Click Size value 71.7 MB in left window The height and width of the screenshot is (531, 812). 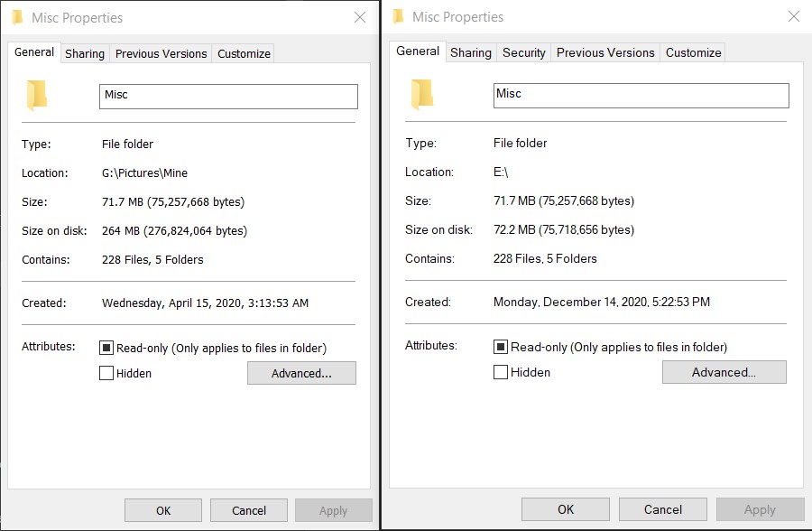173,201
